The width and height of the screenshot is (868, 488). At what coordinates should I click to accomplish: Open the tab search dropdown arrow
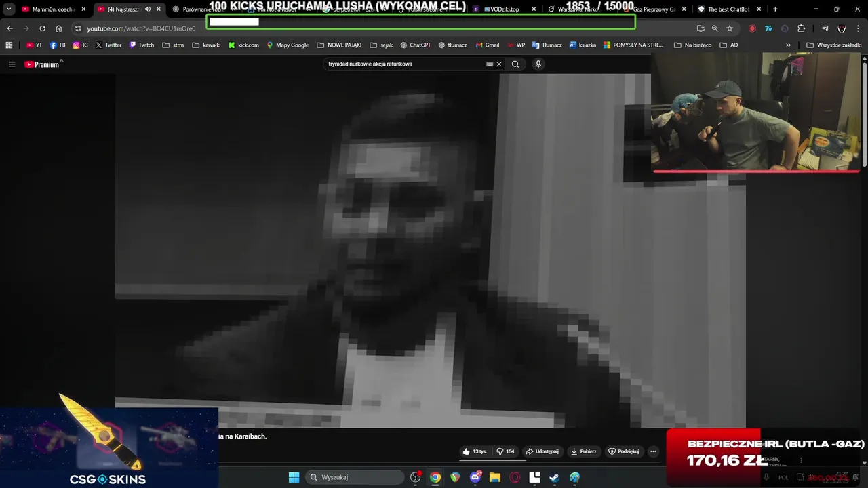point(9,9)
